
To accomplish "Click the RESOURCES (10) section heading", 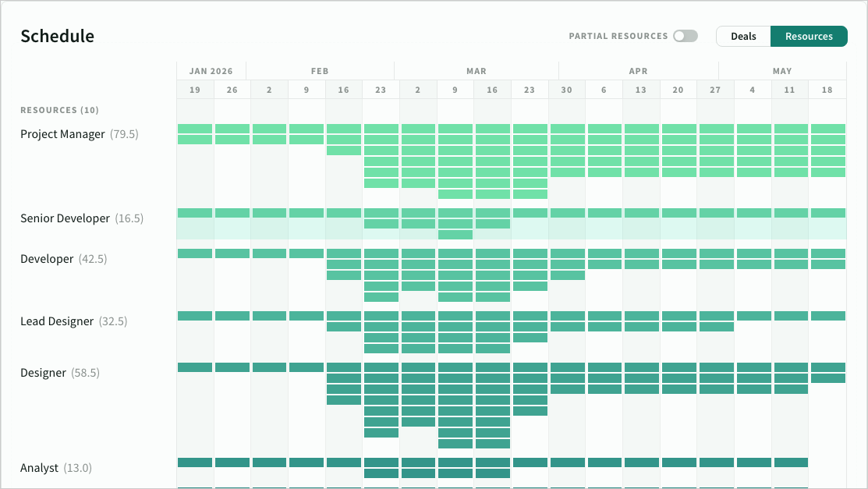I will pos(58,110).
